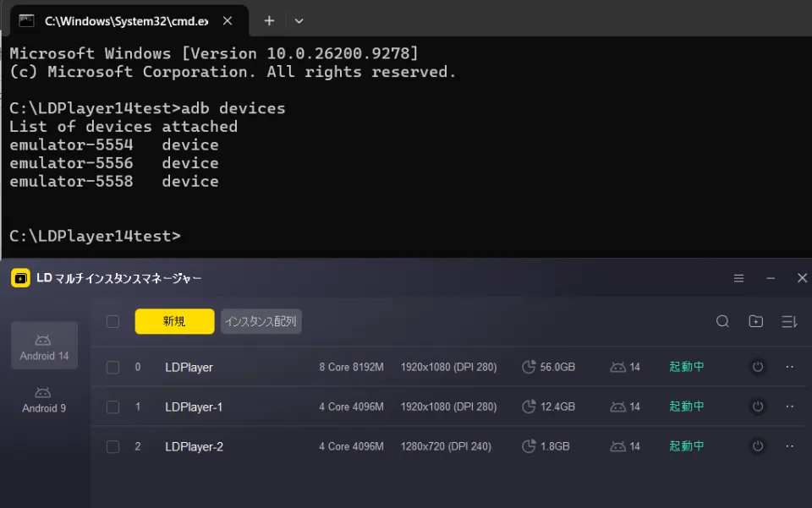Click Android version icon in LDPlayer-2 row
The width and height of the screenshot is (812, 508).
[617, 446]
